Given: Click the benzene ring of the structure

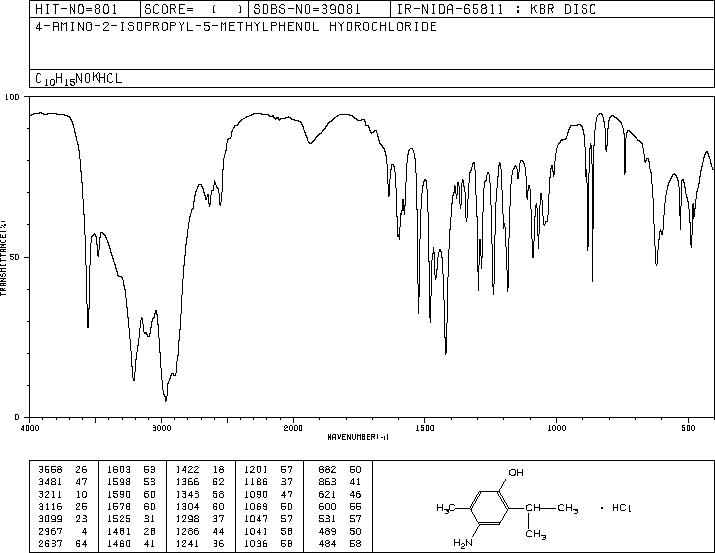Looking at the screenshot, I should (x=490, y=507).
